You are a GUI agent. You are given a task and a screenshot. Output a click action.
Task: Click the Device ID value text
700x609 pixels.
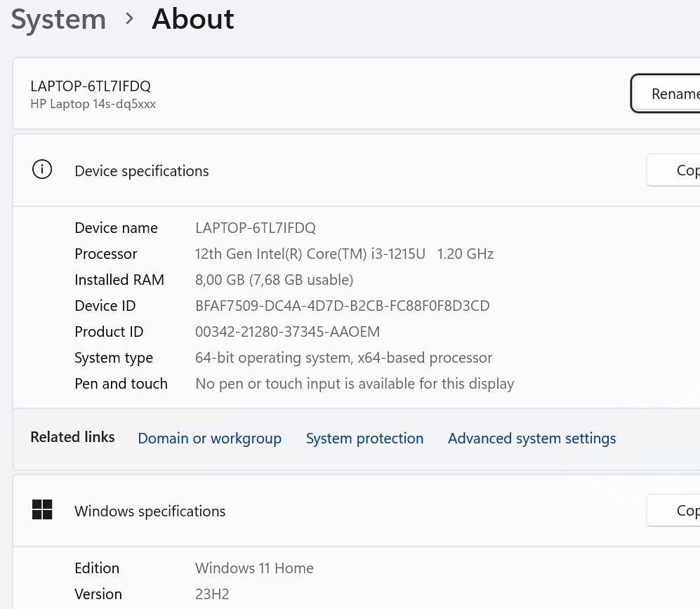pos(342,306)
